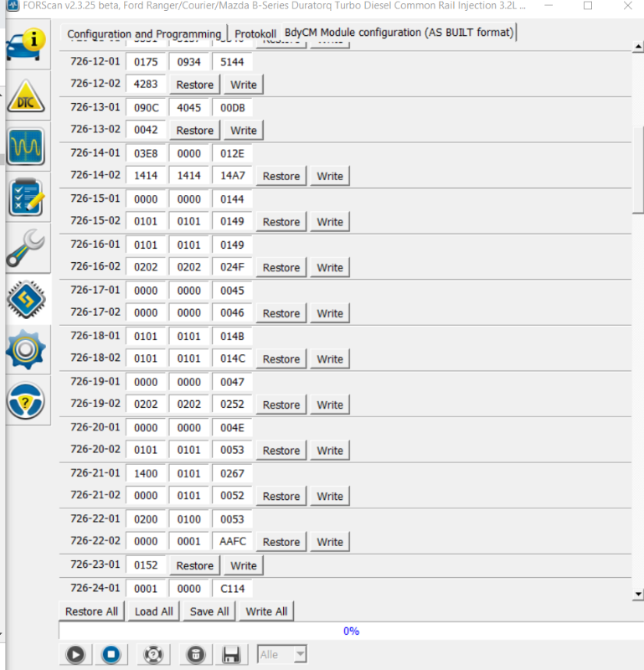Click Save All button
Image resolution: width=644 pixels, height=670 pixels.
(209, 611)
